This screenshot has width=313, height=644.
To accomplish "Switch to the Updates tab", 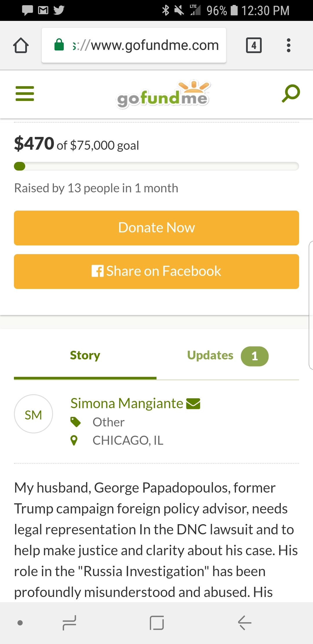I will click(210, 356).
